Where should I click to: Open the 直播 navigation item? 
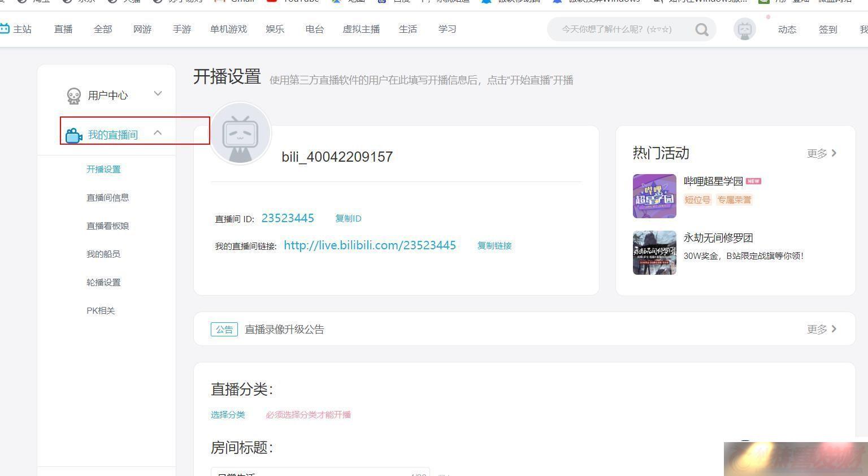(x=63, y=29)
